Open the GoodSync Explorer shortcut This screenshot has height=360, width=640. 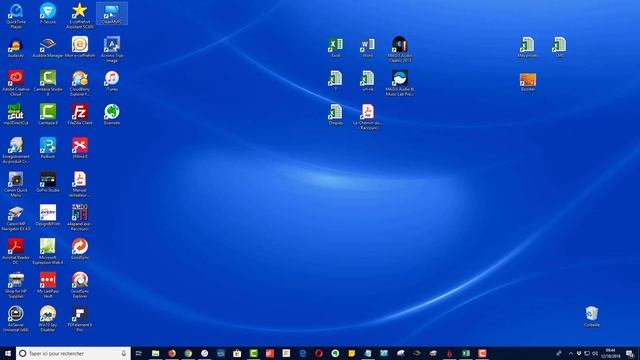[x=80, y=285]
